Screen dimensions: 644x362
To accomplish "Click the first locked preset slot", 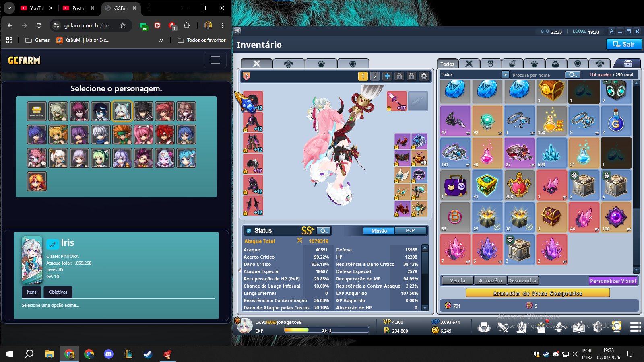I will (x=399, y=76).
